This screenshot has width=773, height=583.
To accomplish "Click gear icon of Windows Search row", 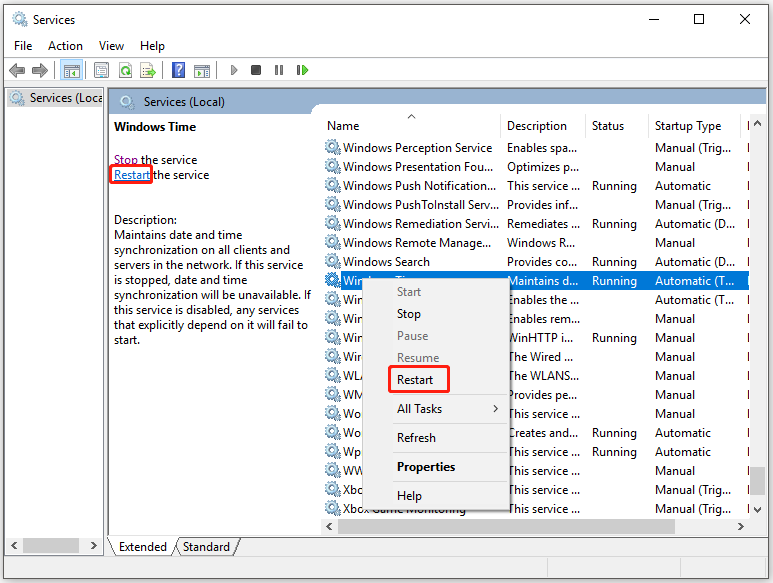I will 333,261.
